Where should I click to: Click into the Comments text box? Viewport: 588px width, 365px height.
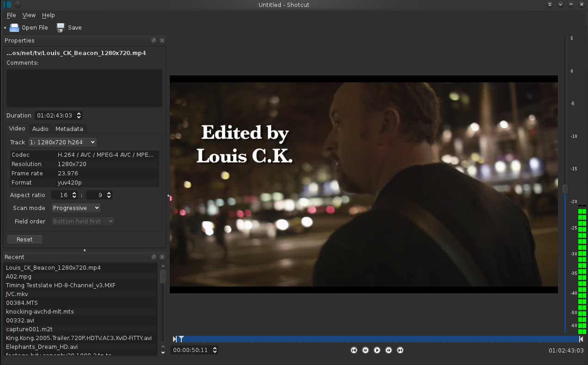click(84, 88)
